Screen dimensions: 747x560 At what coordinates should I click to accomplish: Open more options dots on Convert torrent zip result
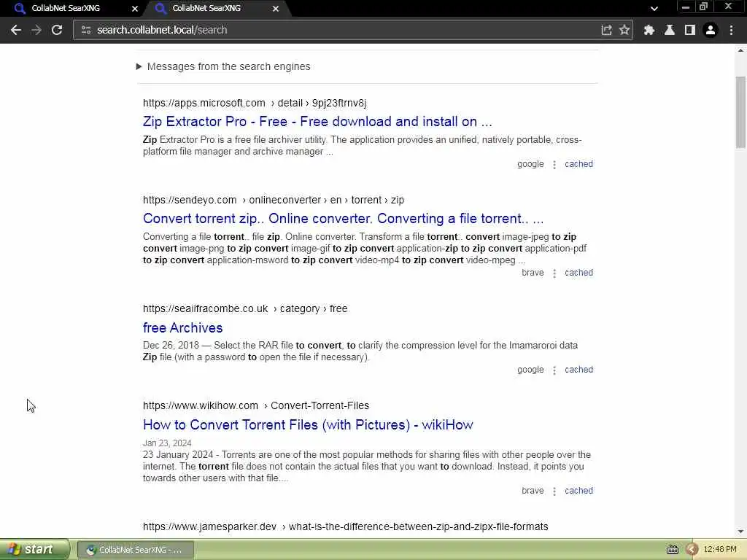(x=554, y=273)
